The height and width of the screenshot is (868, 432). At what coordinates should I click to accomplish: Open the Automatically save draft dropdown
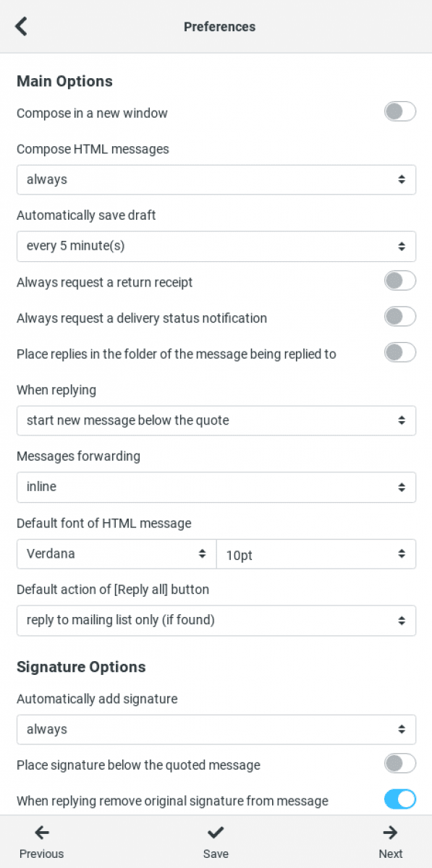click(x=216, y=246)
